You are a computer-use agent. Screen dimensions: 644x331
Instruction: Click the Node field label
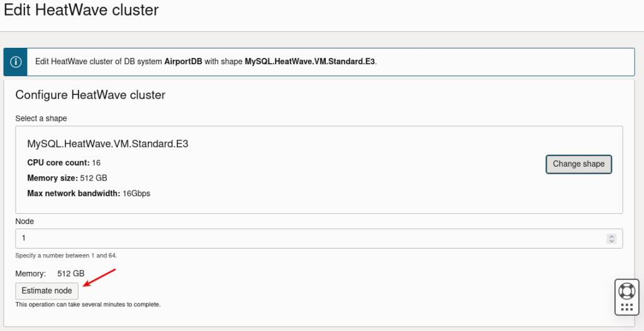click(x=25, y=222)
